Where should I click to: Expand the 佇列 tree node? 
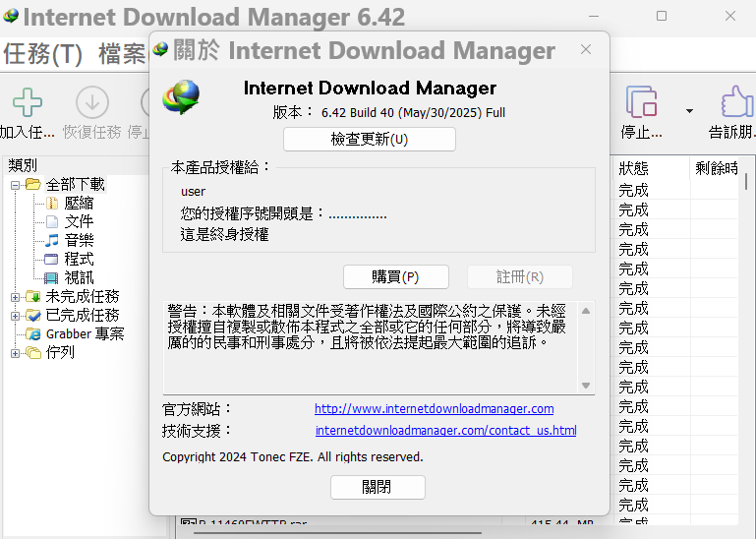pyautogui.click(x=15, y=354)
